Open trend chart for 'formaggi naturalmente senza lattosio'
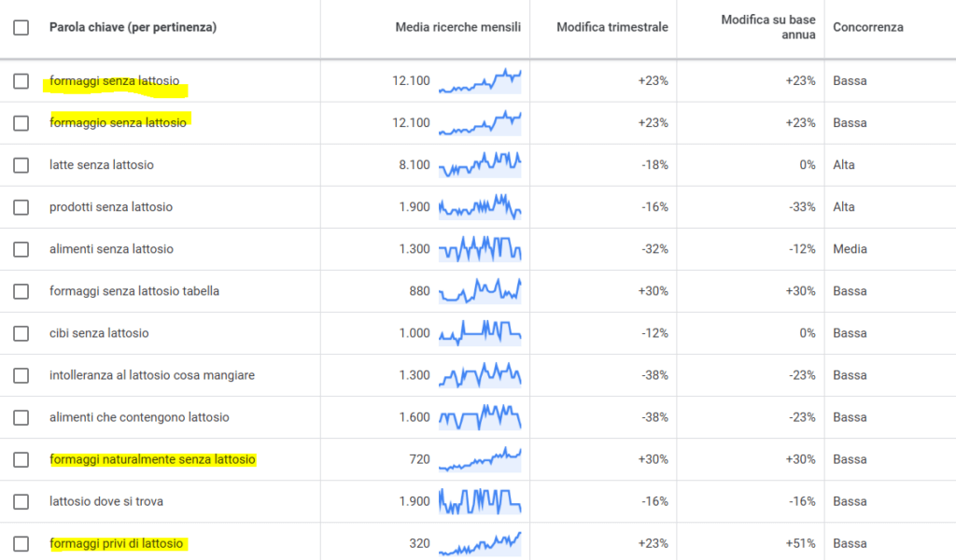Screen dimensions: 956x560 [480, 459]
